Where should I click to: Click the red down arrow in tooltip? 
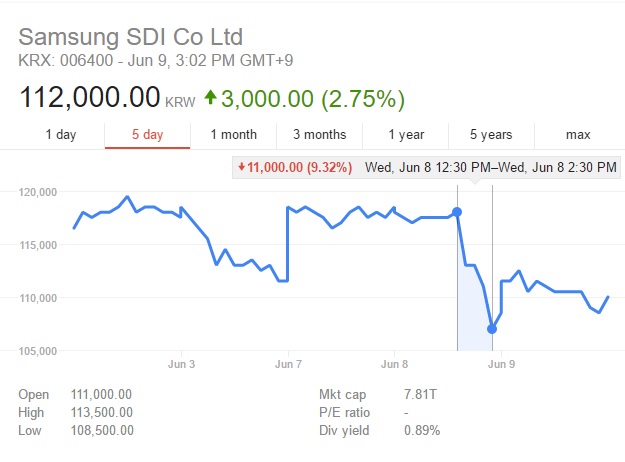pos(241,167)
